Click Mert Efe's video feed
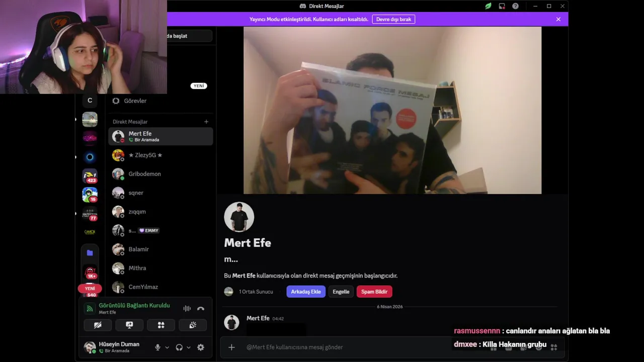 [x=392, y=111]
